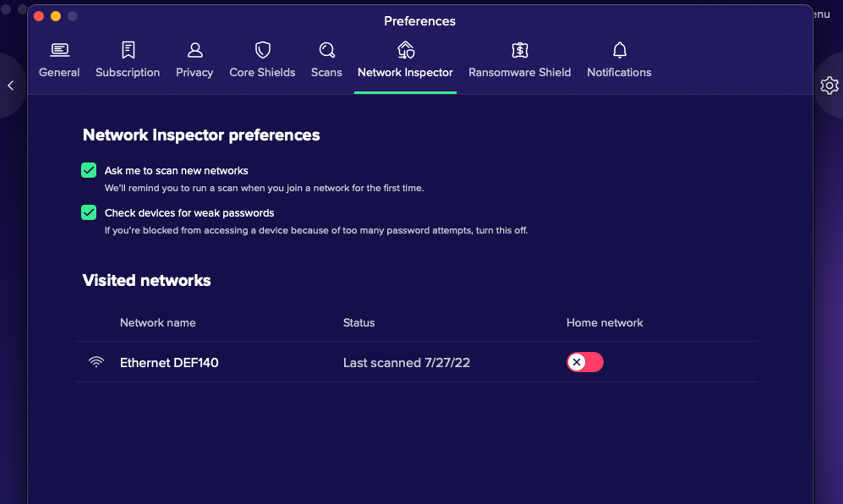Uncheck Check devices for weak passwords
This screenshot has width=843, height=504.
pos(89,212)
